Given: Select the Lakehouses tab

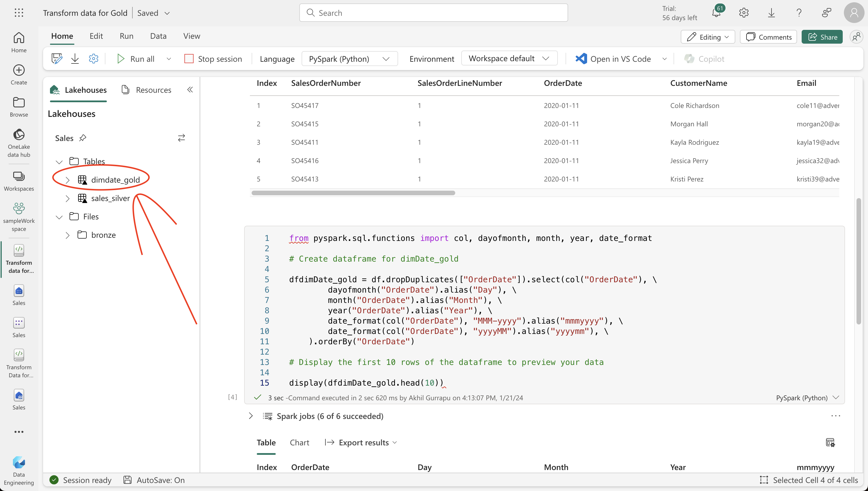Looking at the screenshot, I should coord(78,90).
